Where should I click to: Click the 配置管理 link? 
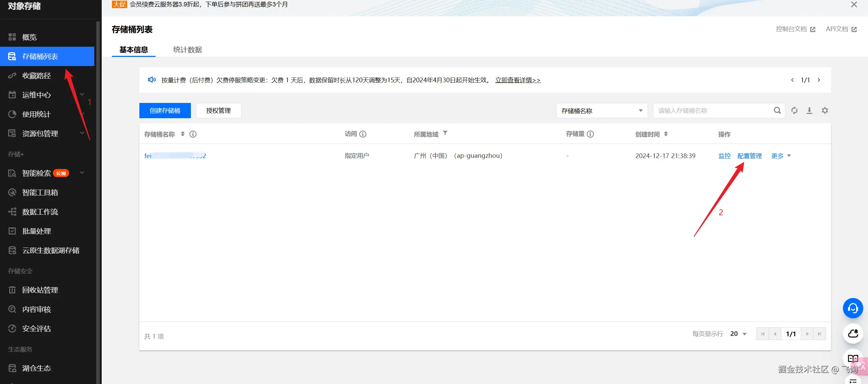pos(749,156)
